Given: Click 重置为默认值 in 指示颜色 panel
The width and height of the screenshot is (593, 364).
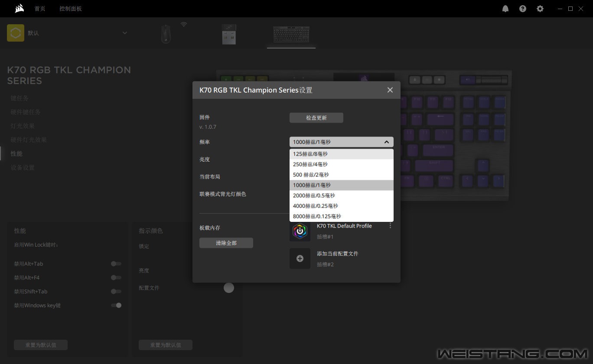Looking at the screenshot, I should click(166, 345).
